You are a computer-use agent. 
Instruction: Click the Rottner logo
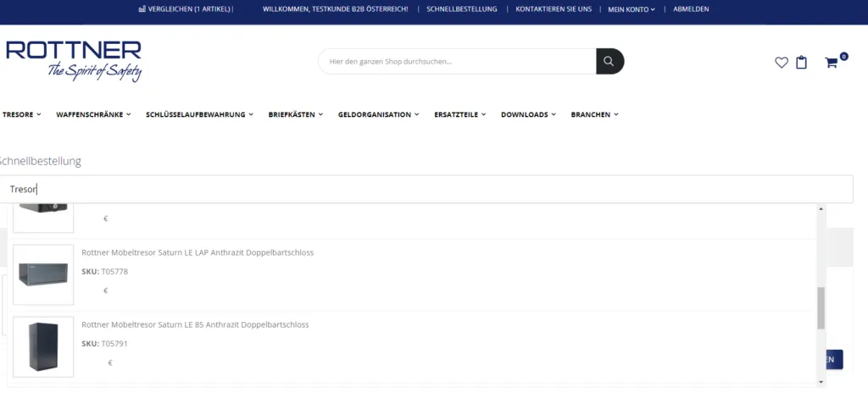(74, 61)
